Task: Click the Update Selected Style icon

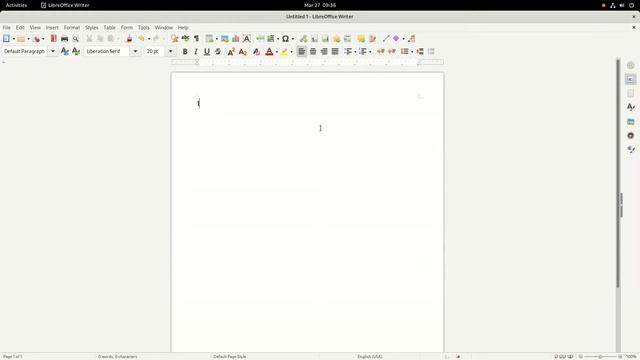Action: (64, 51)
